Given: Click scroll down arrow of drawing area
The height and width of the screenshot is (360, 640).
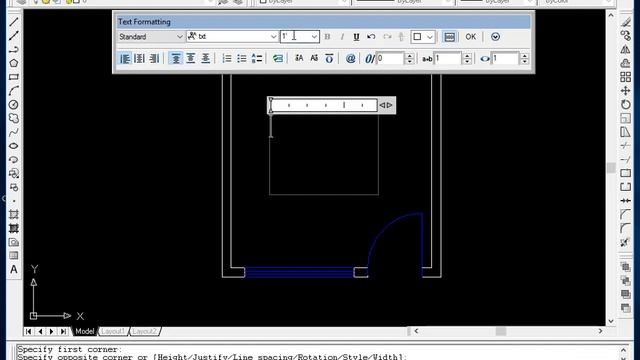Looking at the screenshot, I should point(611,321).
